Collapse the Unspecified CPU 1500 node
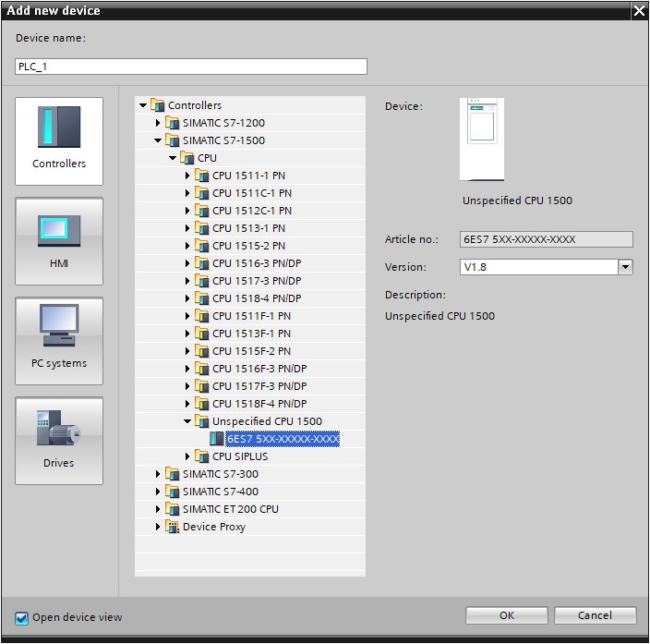 (187, 421)
